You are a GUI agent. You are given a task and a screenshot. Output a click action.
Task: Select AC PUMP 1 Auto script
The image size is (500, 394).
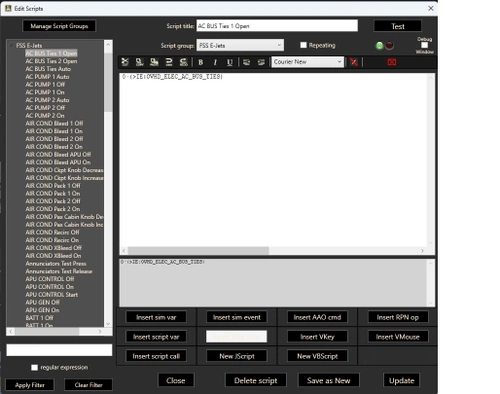coord(47,77)
